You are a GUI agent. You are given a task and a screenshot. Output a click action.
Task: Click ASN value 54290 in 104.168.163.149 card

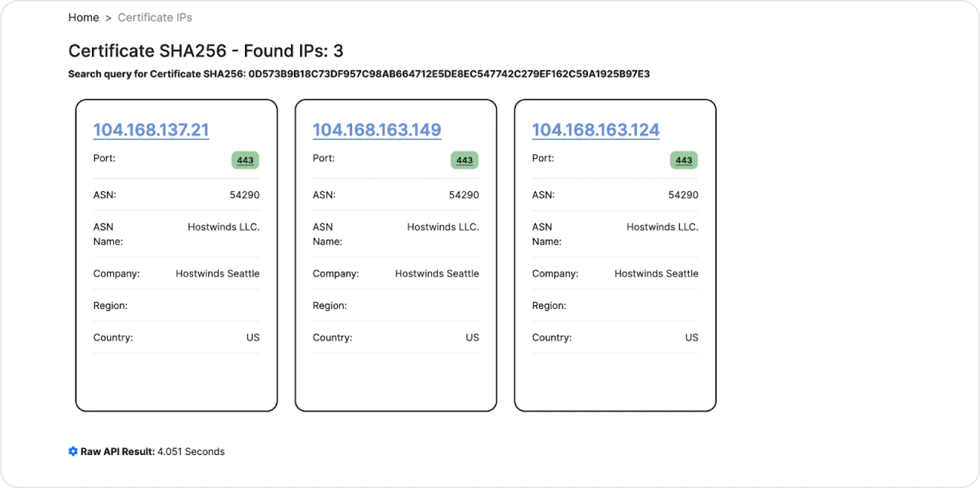pos(464,195)
